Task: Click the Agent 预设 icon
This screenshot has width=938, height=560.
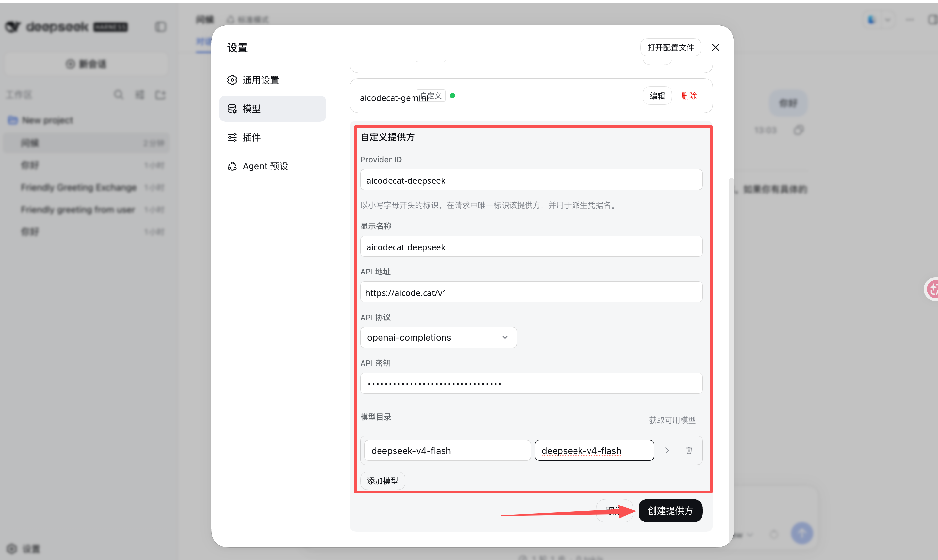Action: [x=232, y=166]
